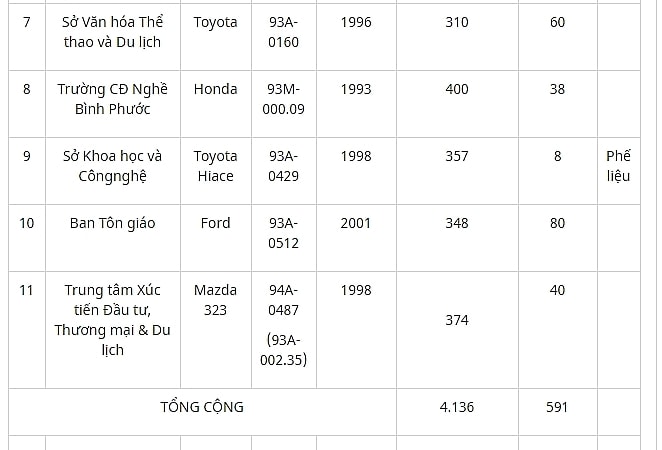Click the total value "591"
Screen dimensions: 662x450
point(557,407)
